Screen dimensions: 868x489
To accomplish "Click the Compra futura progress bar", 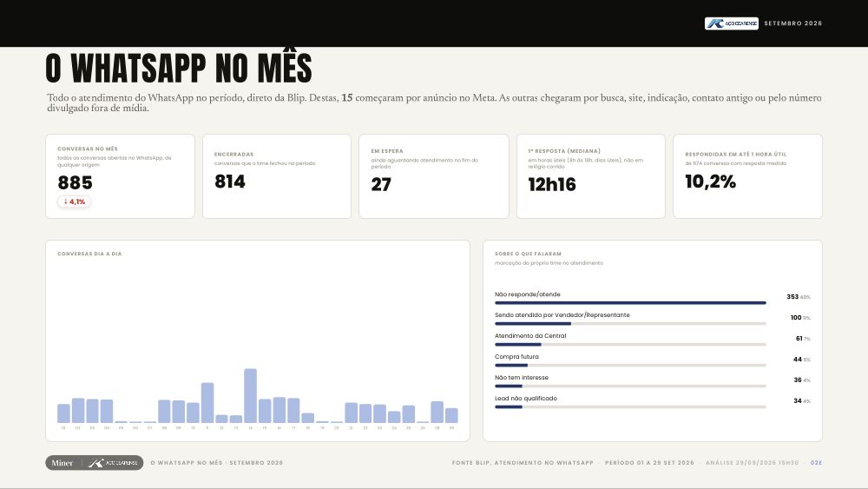I will pyautogui.click(x=630, y=366).
